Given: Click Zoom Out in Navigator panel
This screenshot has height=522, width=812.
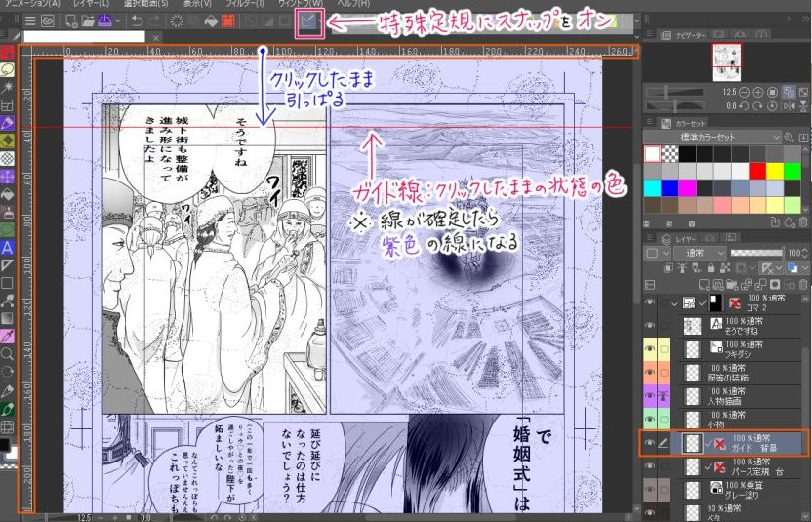Looking at the screenshot, I should point(744,92).
